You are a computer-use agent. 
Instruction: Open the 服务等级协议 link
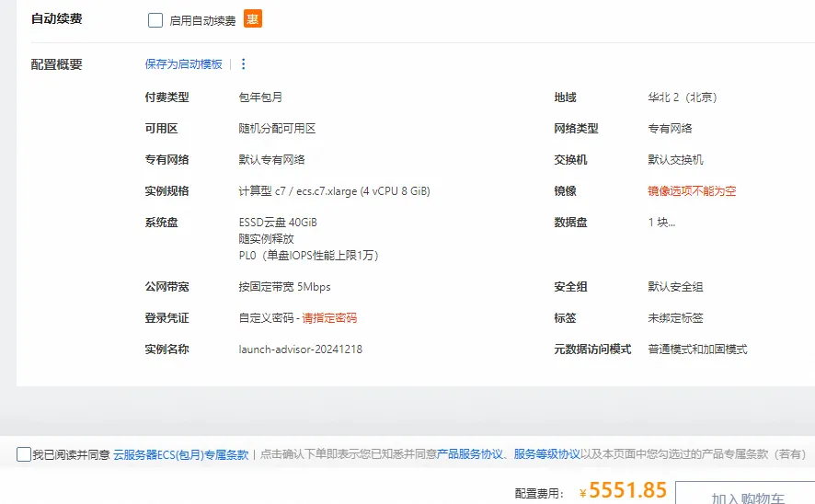[x=546, y=454]
